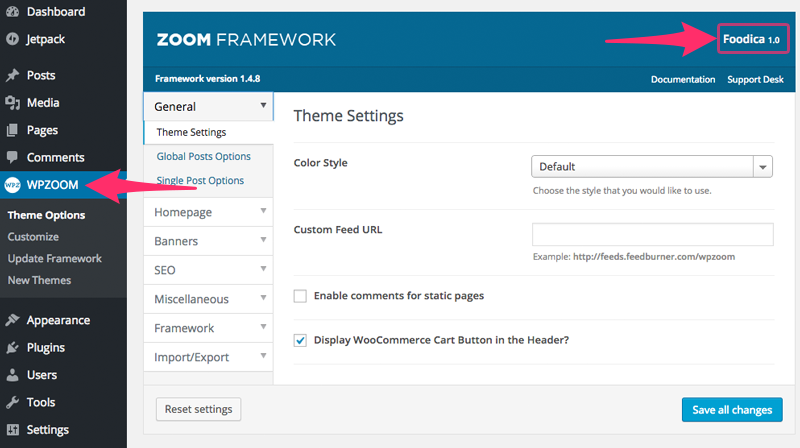Open Tools via the wrench icon
The image size is (800, 448).
click(12, 402)
